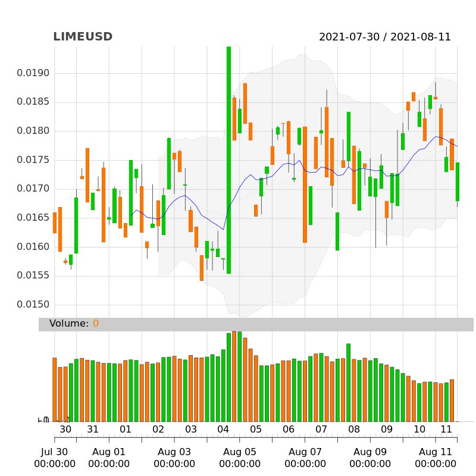The image size is (476, 476).
Task: Click the LIMEUSD chart title
Action: tap(83, 37)
